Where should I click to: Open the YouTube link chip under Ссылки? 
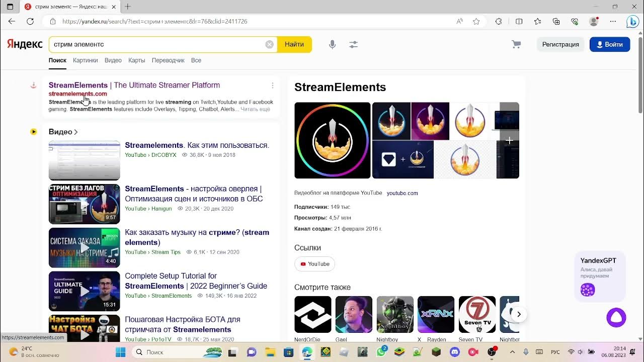click(314, 264)
